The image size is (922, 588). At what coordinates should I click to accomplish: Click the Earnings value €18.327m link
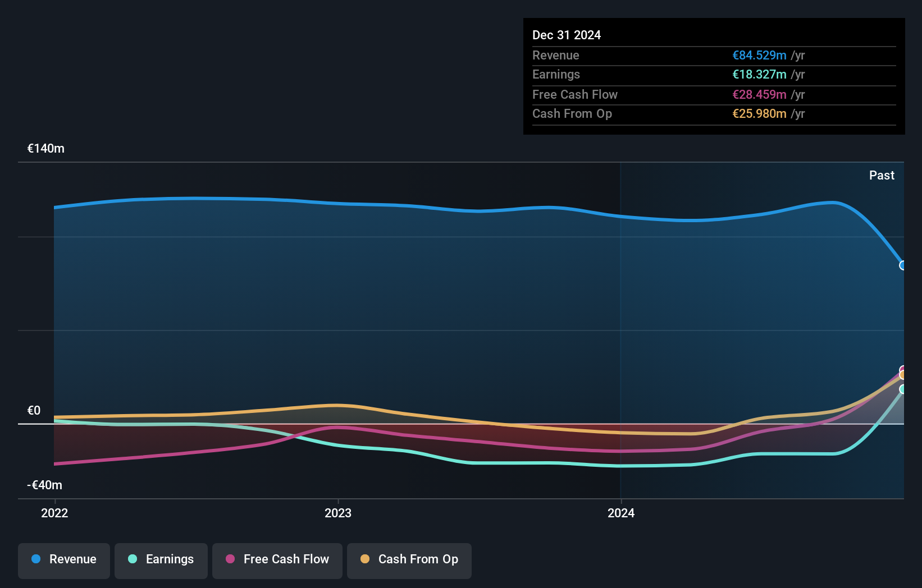pyautogui.click(x=759, y=75)
